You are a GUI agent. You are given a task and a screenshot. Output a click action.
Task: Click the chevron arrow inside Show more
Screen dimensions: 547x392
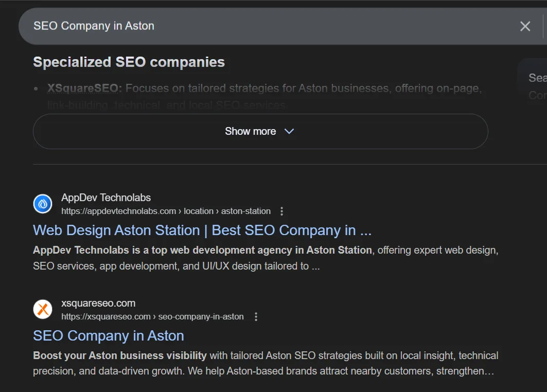(x=289, y=131)
